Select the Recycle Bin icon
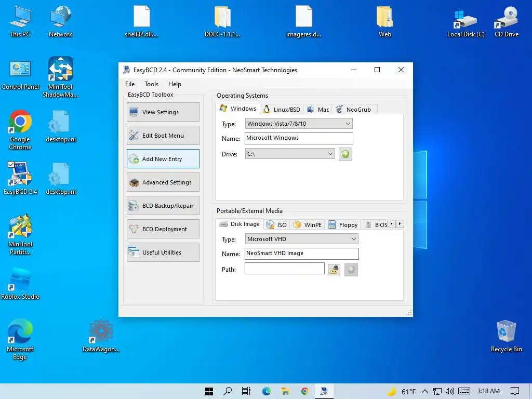Screen dimensions: 532x399 coord(506,336)
